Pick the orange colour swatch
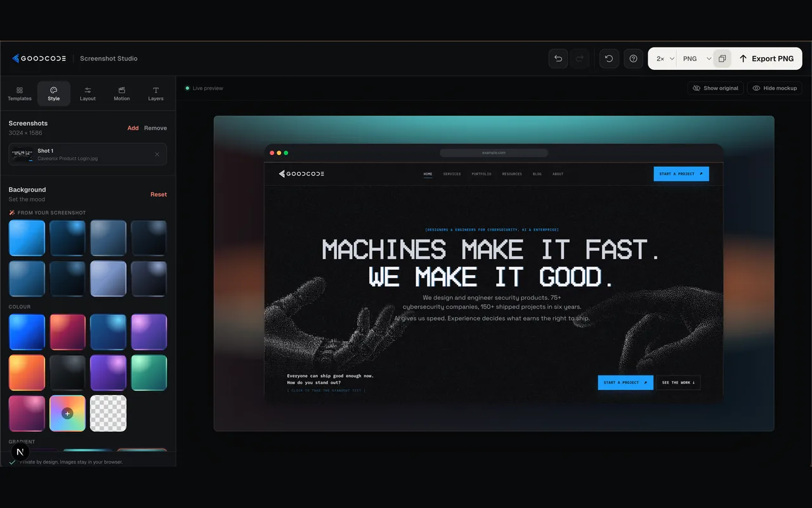 click(27, 373)
